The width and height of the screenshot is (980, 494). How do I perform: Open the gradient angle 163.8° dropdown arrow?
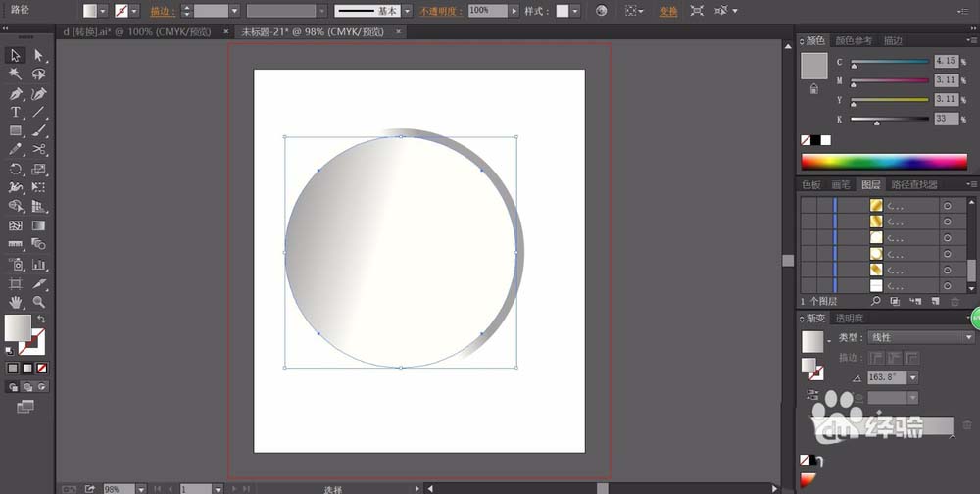click(913, 377)
